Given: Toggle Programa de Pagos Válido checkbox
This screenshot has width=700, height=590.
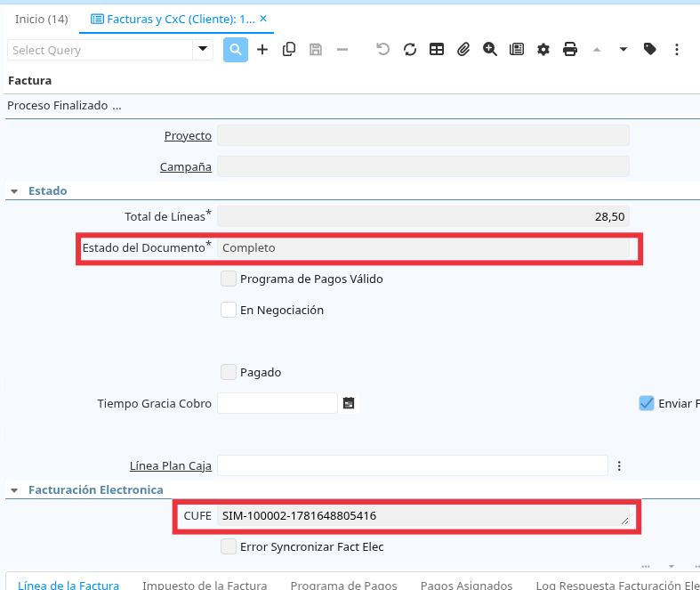Looking at the screenshot, I should (229, 279).
